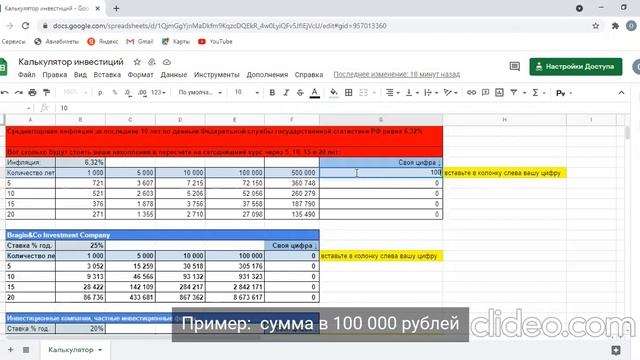Click the merge cells icon
Viewport: 640px width, 360px height.
coord(363,93)
